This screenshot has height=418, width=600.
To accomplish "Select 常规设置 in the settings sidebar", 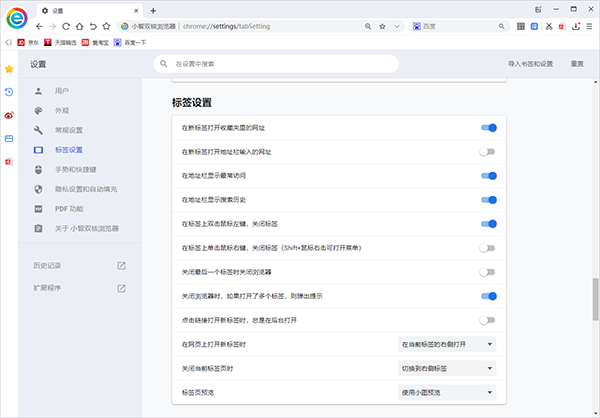I will click(x=69, y=130).
